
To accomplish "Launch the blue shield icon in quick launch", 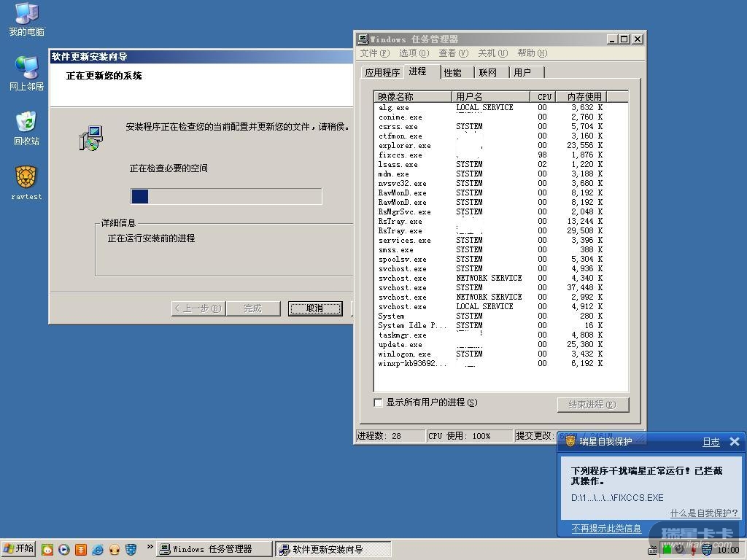I will point(131,550).
